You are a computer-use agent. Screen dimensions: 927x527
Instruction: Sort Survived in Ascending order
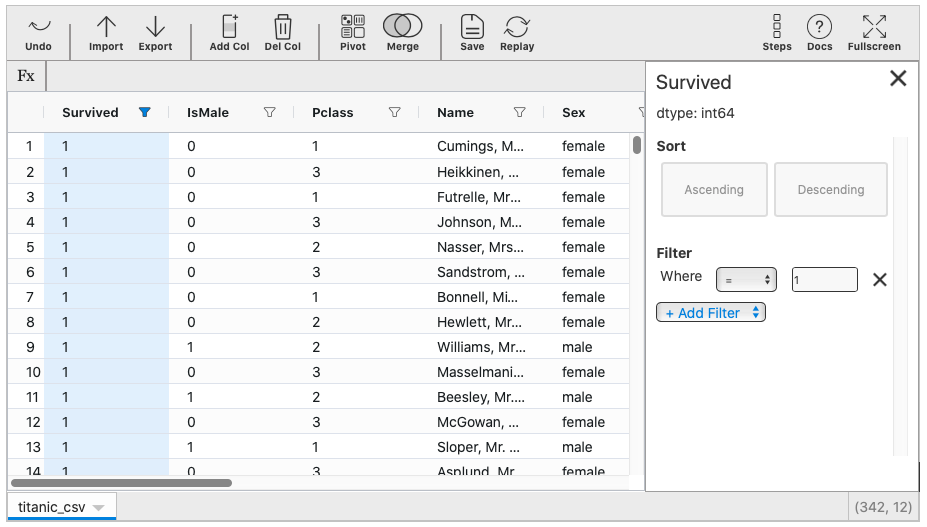714,190
